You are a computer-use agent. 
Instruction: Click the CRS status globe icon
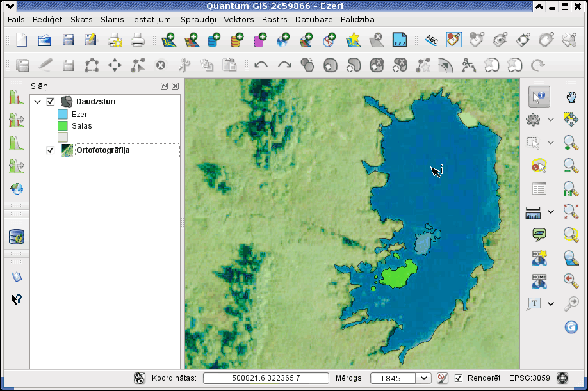click(x=562, y=378)
